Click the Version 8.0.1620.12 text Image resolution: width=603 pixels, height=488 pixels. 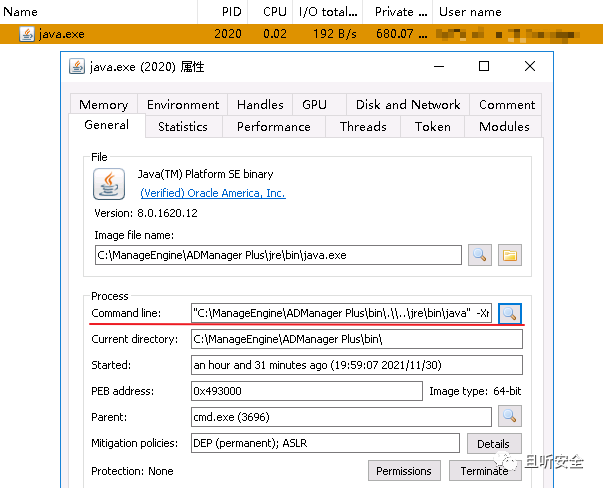point(146,213)
